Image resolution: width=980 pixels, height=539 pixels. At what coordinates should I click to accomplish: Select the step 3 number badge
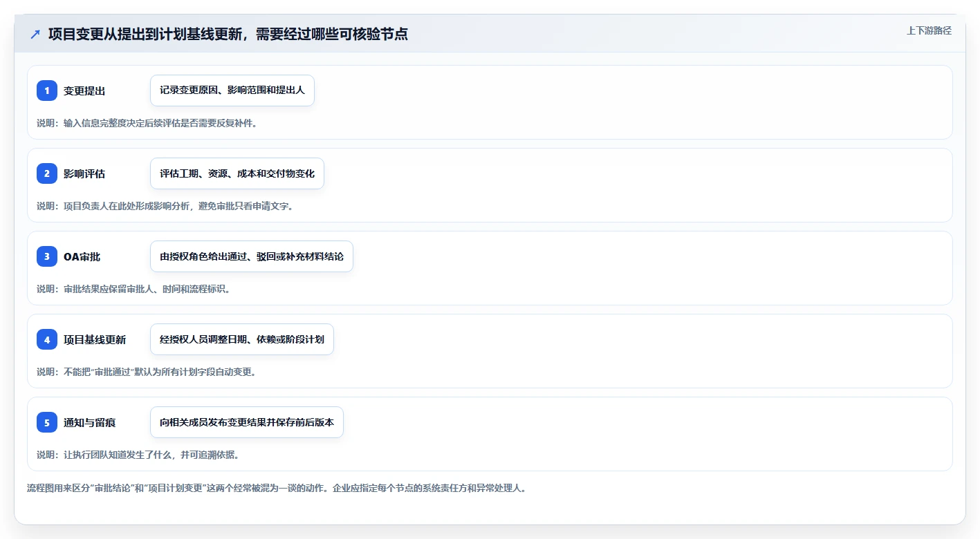tap(47, 256)
